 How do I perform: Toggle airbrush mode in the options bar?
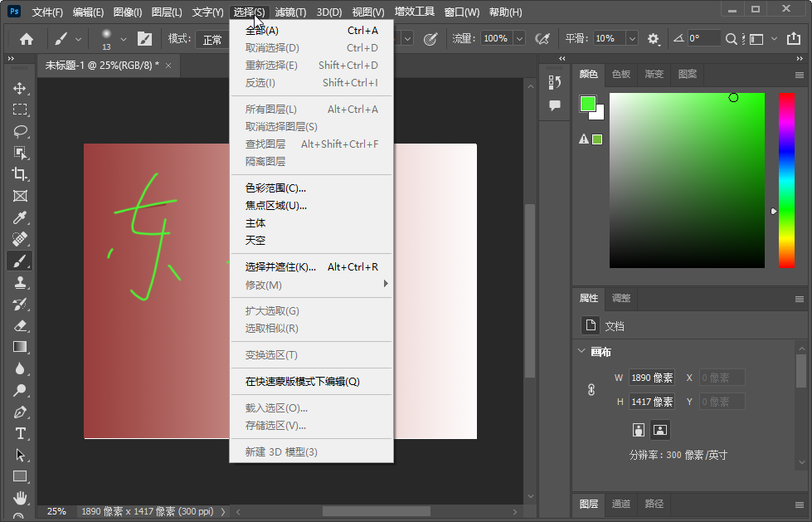coord(540,37)
